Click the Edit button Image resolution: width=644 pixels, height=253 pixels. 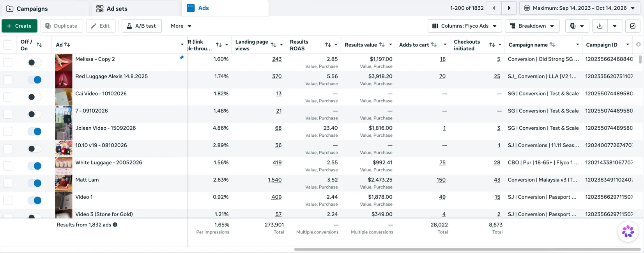coord(101,26)
